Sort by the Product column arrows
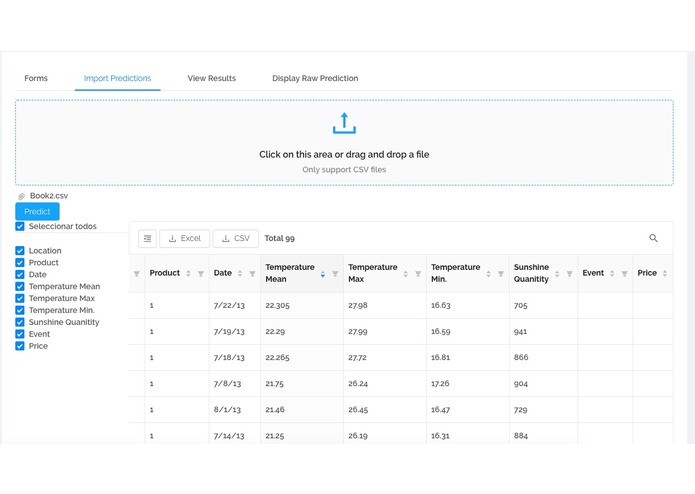 click(188, 273)
